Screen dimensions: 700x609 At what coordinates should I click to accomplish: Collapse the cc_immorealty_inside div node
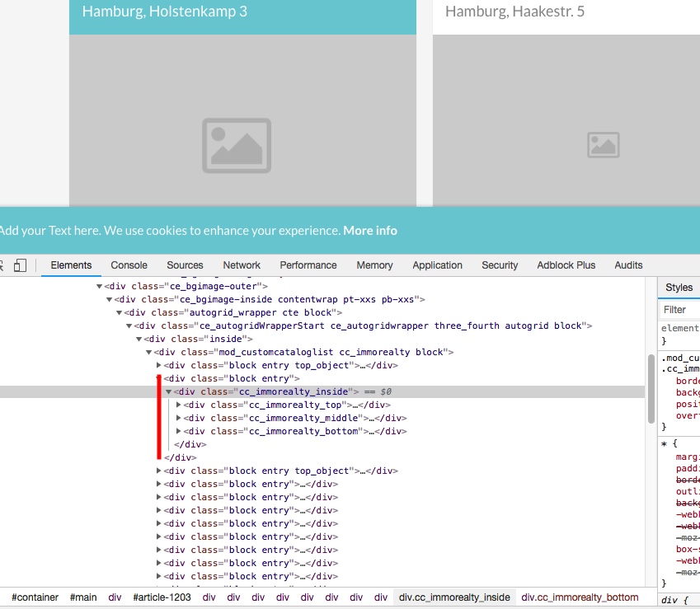point(169,391)
